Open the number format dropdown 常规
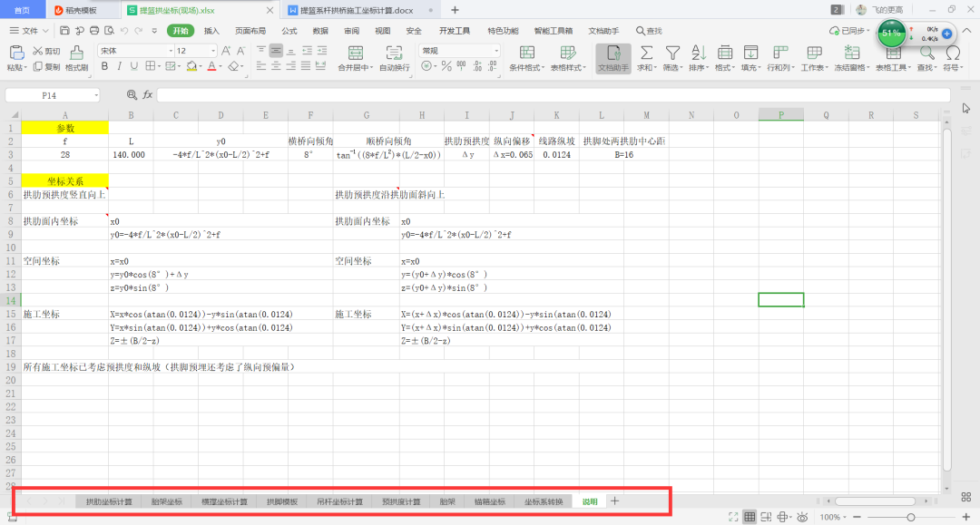980x525 pixels. point(496,51)
